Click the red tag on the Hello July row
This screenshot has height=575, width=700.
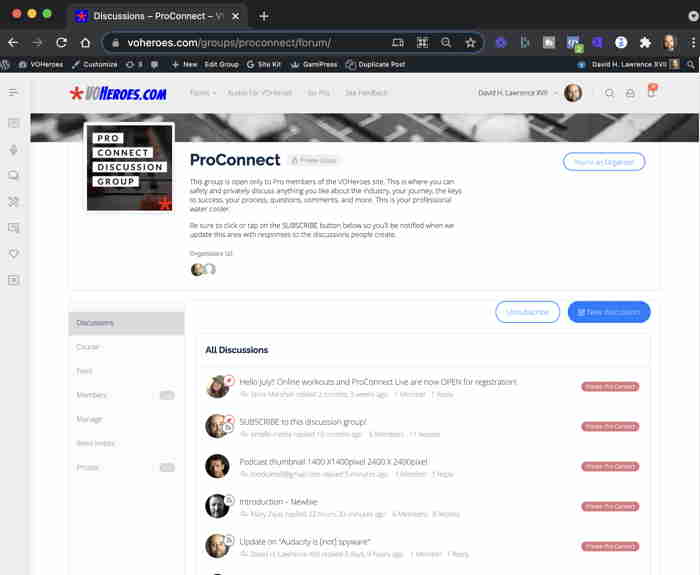tap(610, 387)
